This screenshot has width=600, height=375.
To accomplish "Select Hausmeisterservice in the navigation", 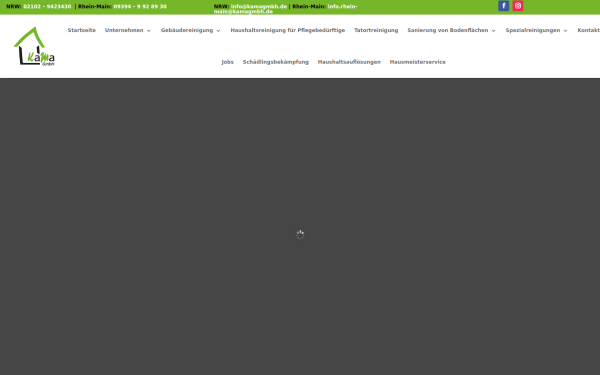I will point(417,62).
